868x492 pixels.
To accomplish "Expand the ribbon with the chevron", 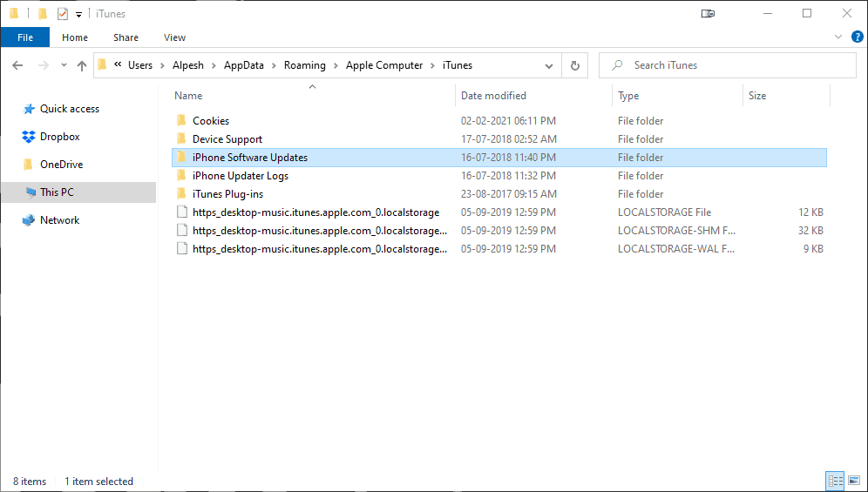I will coord(837,37).
